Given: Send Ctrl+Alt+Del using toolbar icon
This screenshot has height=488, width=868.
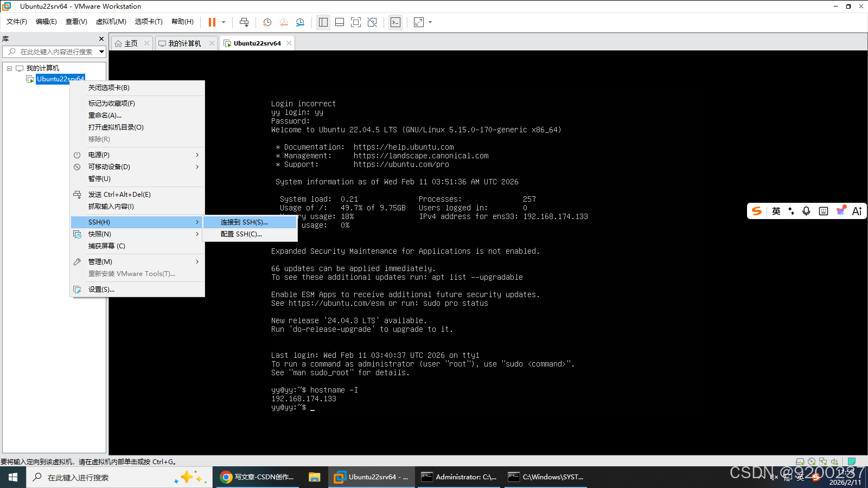Looking at the screenshot, I should pyautogui.click(x=244, y=22).
